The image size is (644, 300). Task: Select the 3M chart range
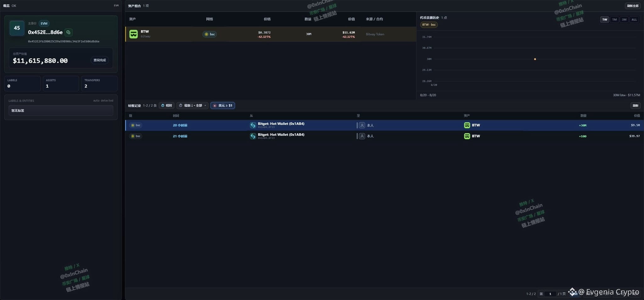[x=624, y=19]
